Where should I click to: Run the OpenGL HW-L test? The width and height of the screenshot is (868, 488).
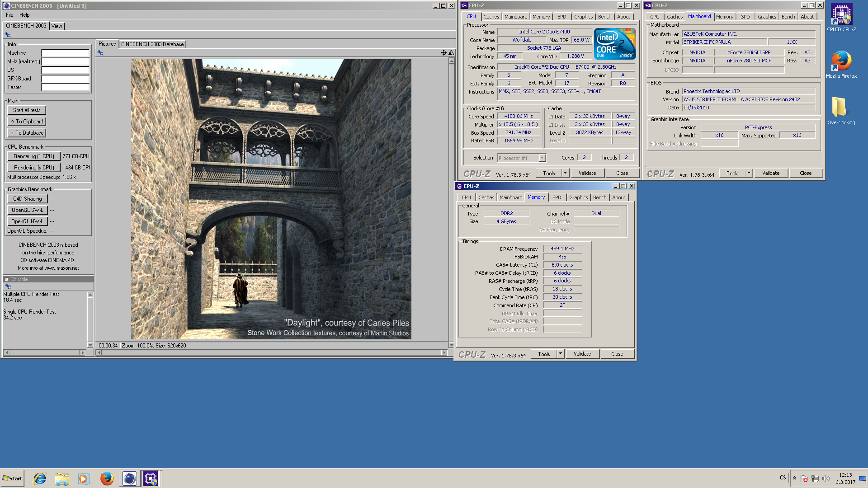[x=28, y=221]
